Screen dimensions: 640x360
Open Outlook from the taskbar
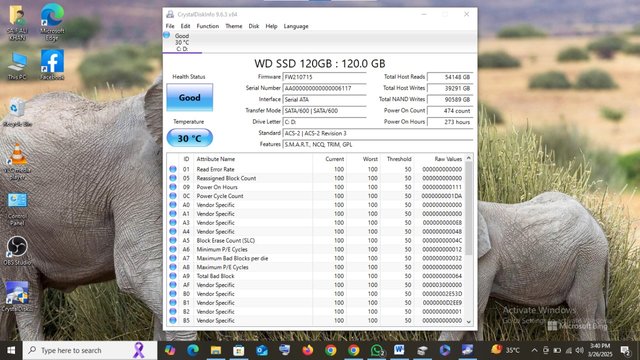click(x=262, y=350)
